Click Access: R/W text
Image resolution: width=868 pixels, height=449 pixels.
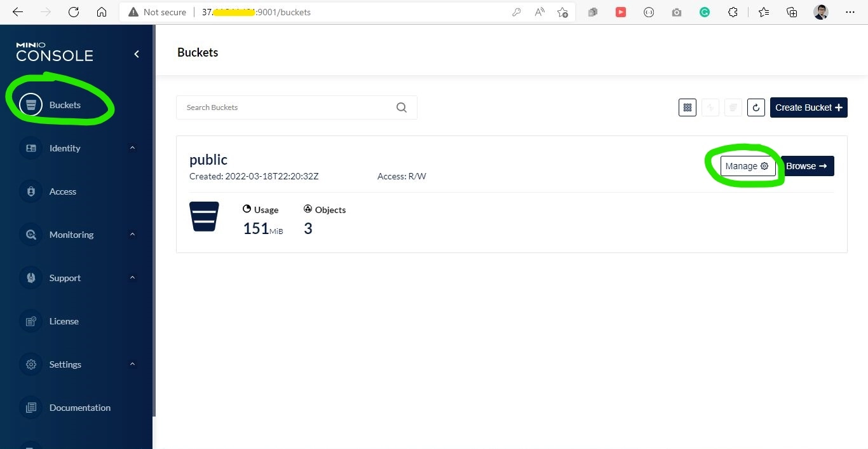point(402,176)
